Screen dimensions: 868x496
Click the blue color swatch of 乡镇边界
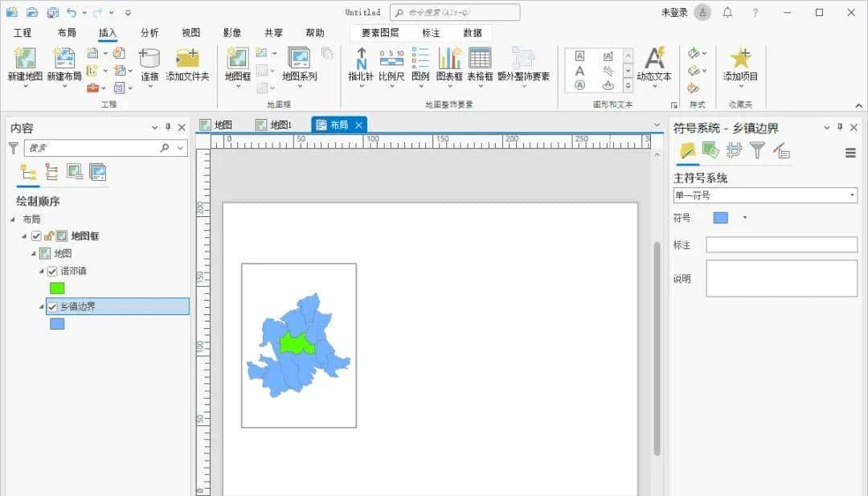click(x=56, y=323)
